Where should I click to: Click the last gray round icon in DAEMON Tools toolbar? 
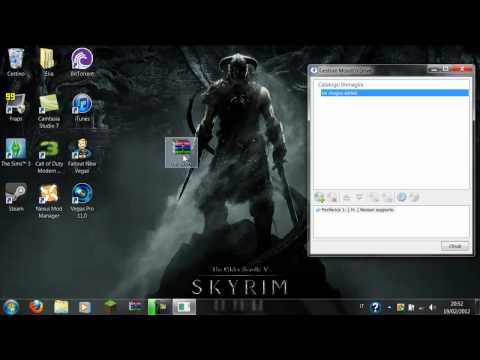point(414,197)
